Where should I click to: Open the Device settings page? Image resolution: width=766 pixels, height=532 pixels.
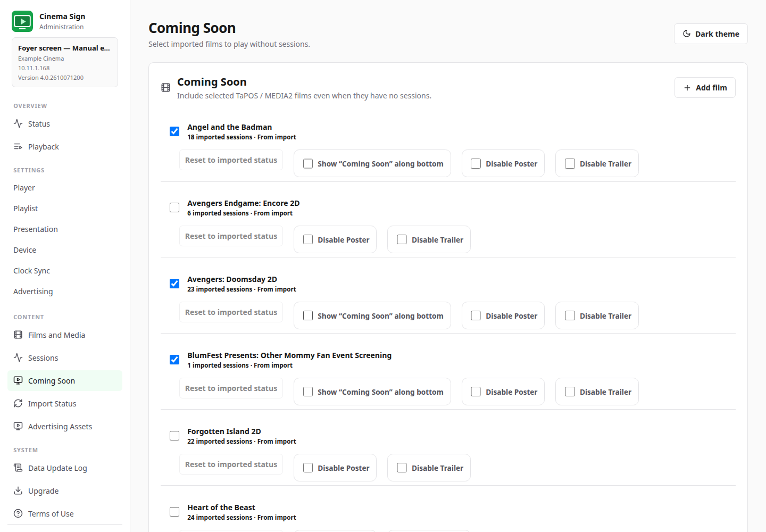click(x=65, y=250)
